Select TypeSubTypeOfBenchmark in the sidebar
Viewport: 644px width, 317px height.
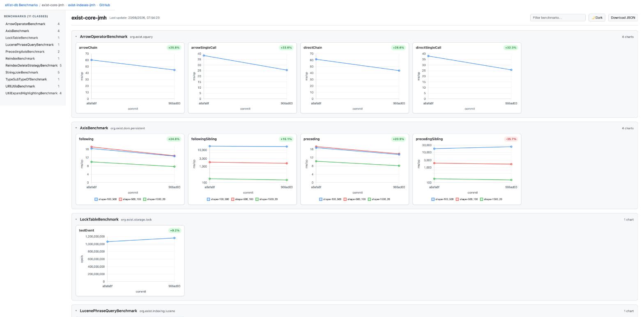[x=32, y=79]
